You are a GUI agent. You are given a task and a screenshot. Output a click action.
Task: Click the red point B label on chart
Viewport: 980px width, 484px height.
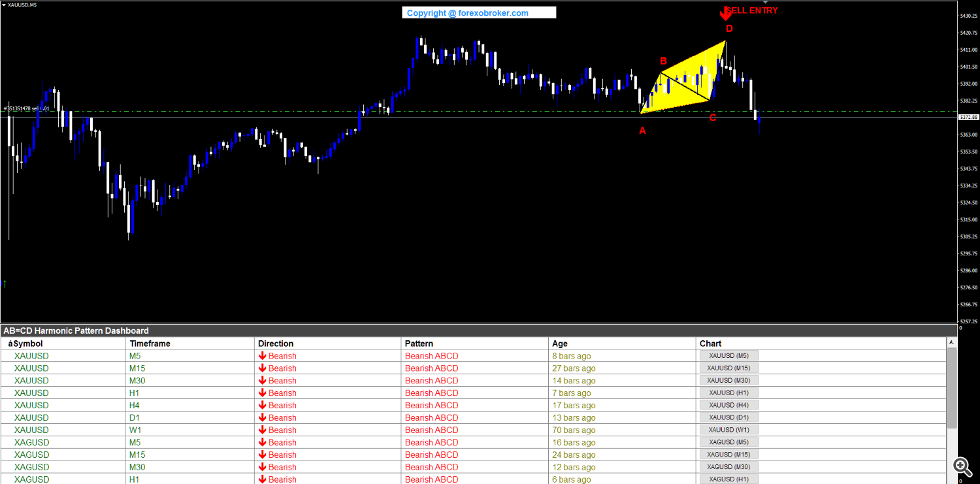tap(663, 61)
